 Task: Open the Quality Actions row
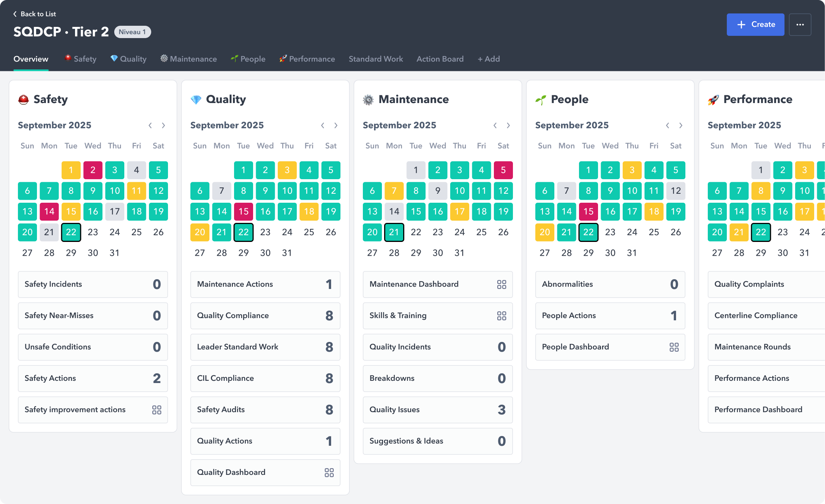click(x=265, y=441)
